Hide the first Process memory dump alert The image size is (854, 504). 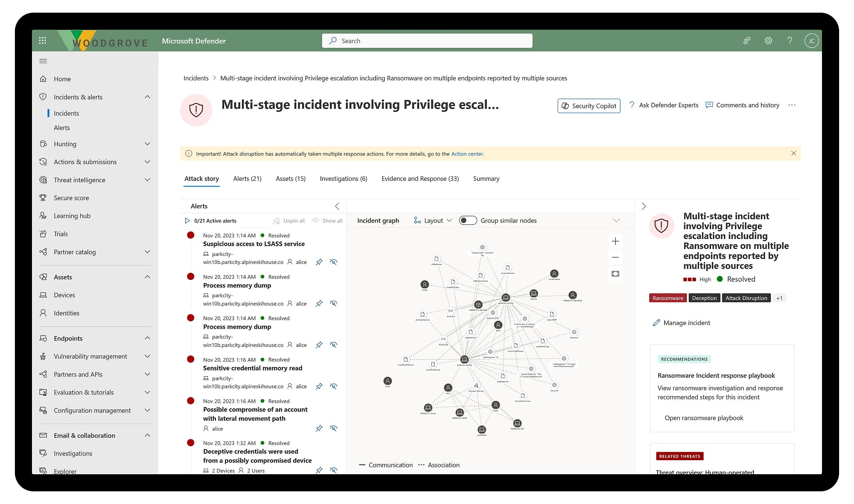coord(334,303)
